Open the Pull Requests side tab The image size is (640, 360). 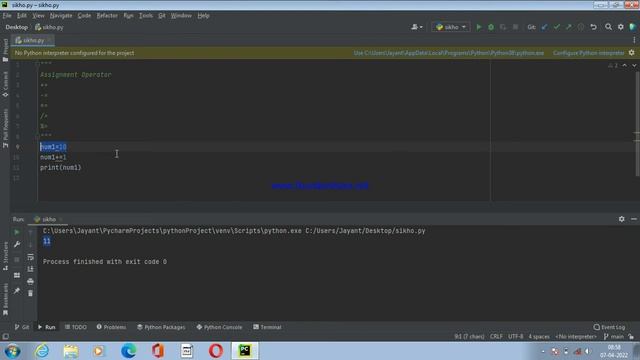coord(5,128)
